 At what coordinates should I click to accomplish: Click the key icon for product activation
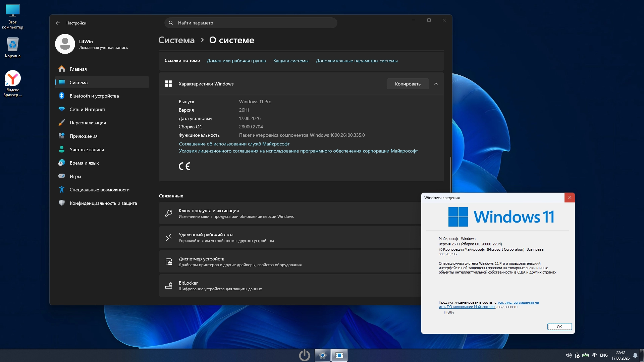point(169,213)
